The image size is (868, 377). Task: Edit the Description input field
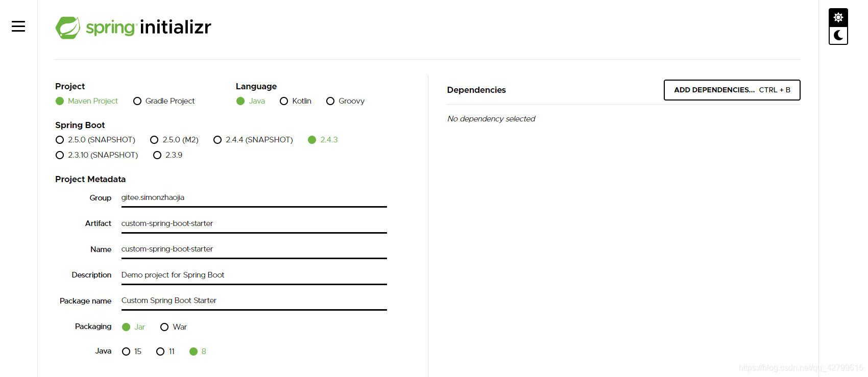click(x=254, y=275)
